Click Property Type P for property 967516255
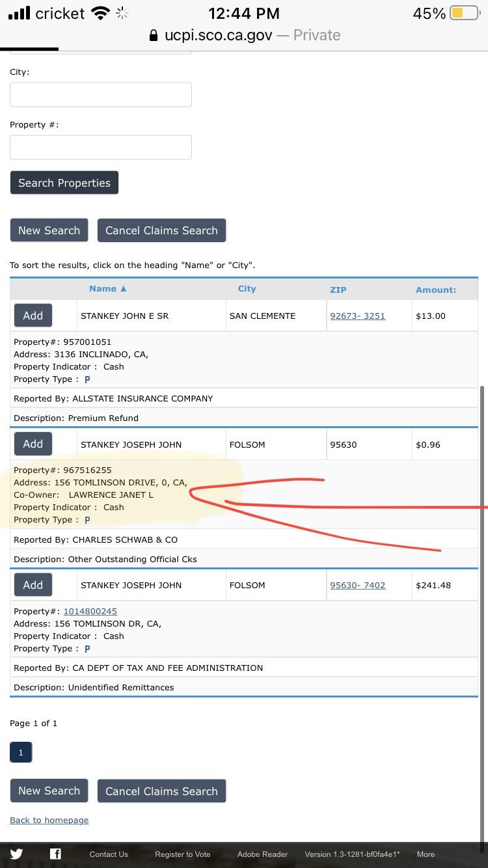This screenshot has width=488, height=868. (x=87, y=520)
